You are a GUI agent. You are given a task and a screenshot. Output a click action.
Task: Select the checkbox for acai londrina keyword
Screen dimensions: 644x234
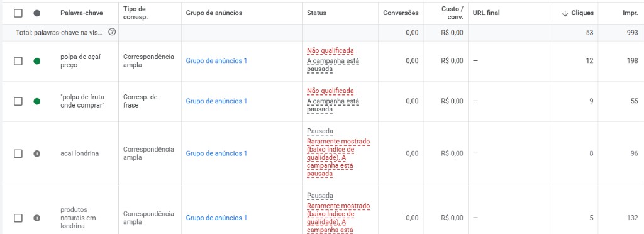(x=18, y=153)
